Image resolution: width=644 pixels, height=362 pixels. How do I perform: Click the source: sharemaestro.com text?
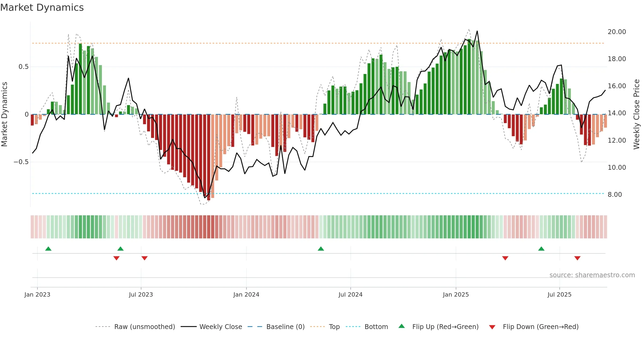(x=592, y=275)
